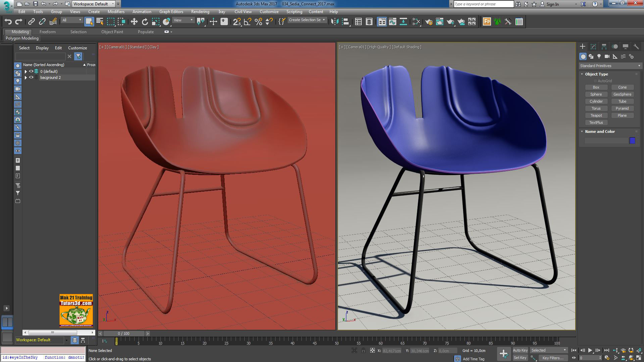Expand the bacground 2 tree item
This screenshot has width=644, height=362.
pyautogui.click(x=26, y=77)
